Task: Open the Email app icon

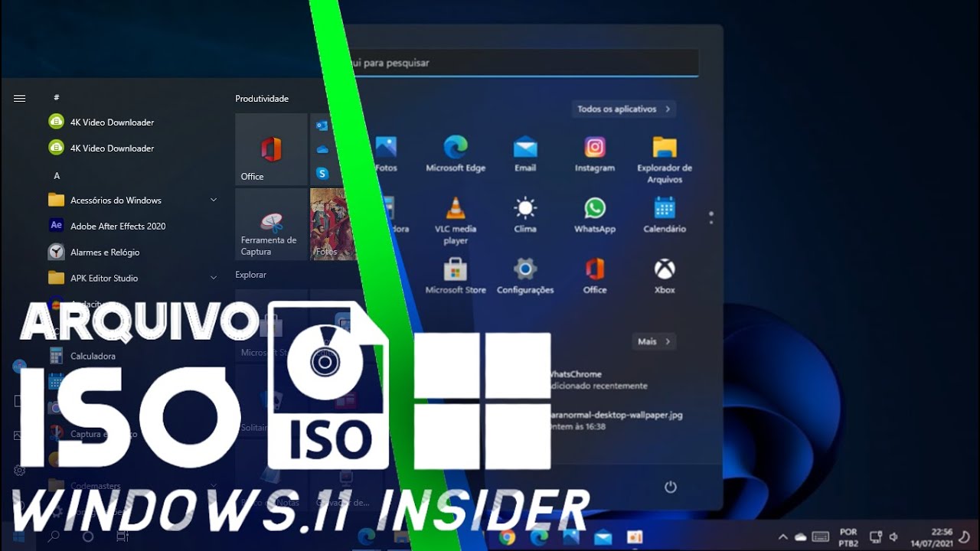Action: pos(525,153)
